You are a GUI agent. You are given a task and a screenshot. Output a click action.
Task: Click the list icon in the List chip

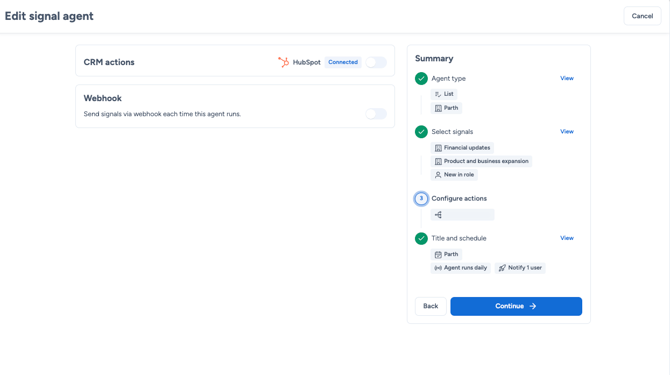438,94
